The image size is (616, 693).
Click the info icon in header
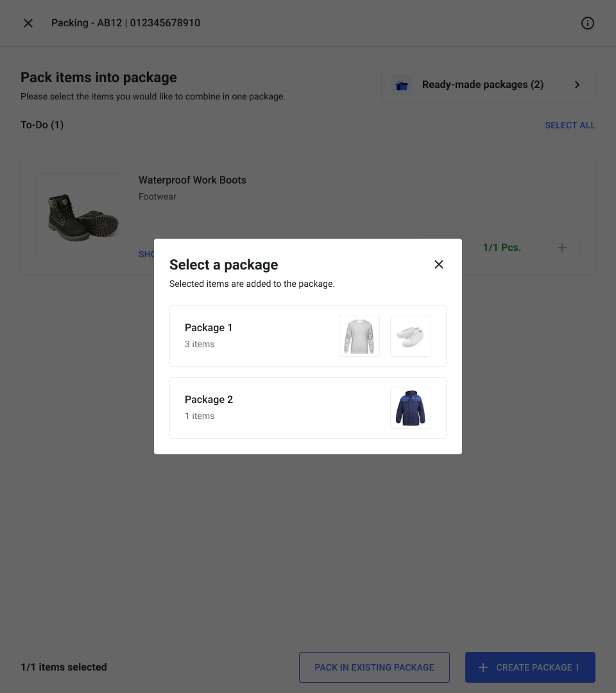pyautogui.click(x=588, y=23)
